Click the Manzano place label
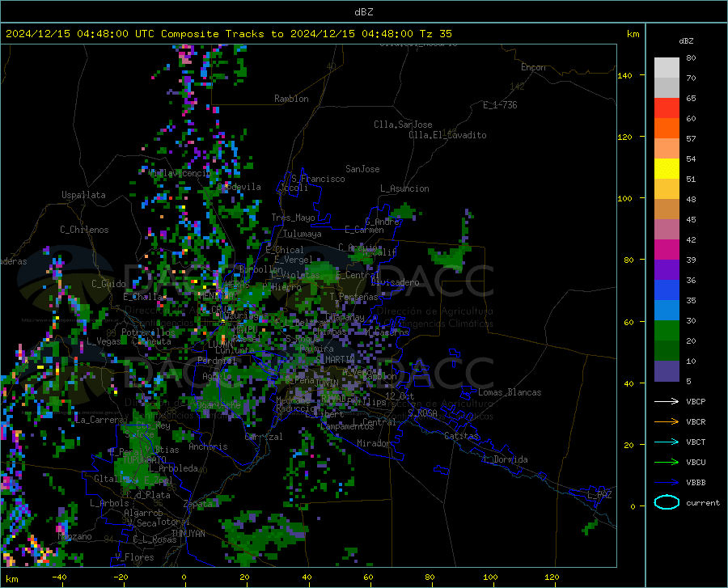 [x=74, y=536]
